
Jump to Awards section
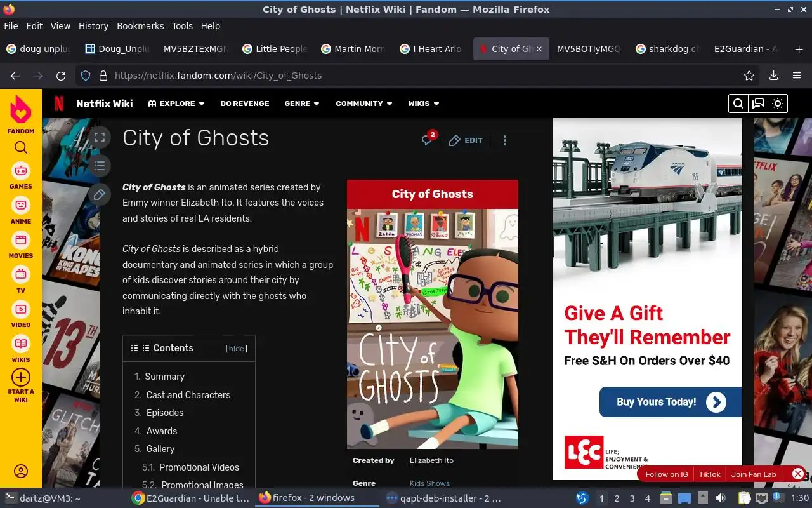tap(162, 431)
